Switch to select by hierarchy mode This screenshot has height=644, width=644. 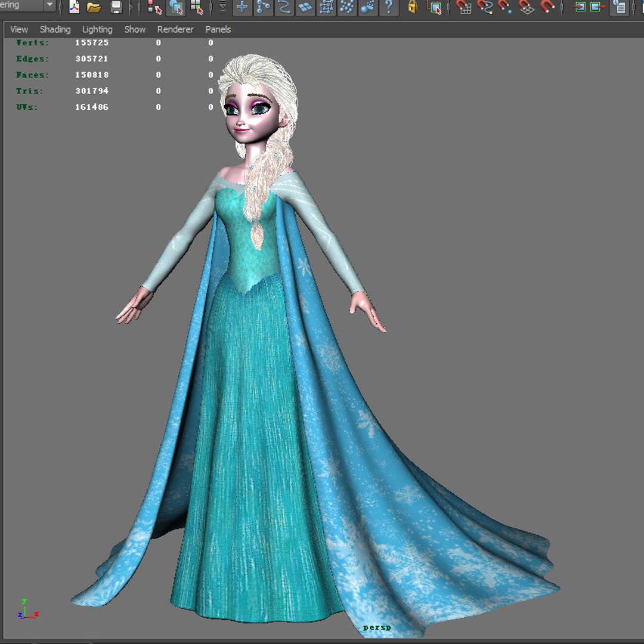155,7
